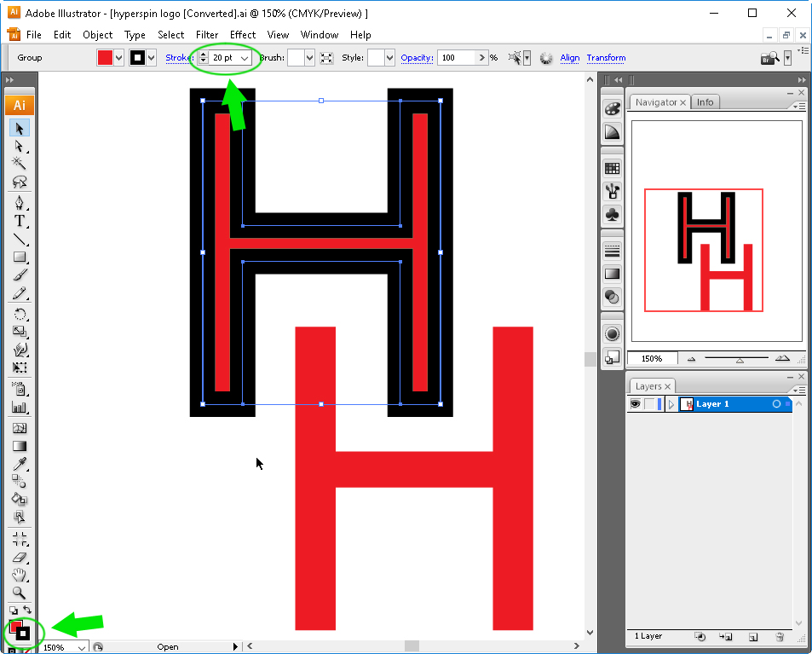Toggle the lock box for Layer 1

pyautogui.click(x=649, y=403)
